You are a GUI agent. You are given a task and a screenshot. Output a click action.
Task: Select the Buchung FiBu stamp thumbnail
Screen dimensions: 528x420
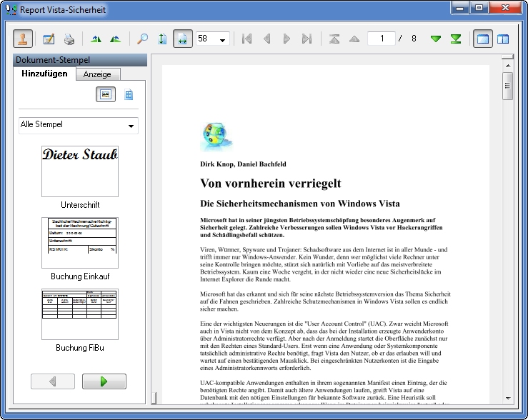coord(80,314)
